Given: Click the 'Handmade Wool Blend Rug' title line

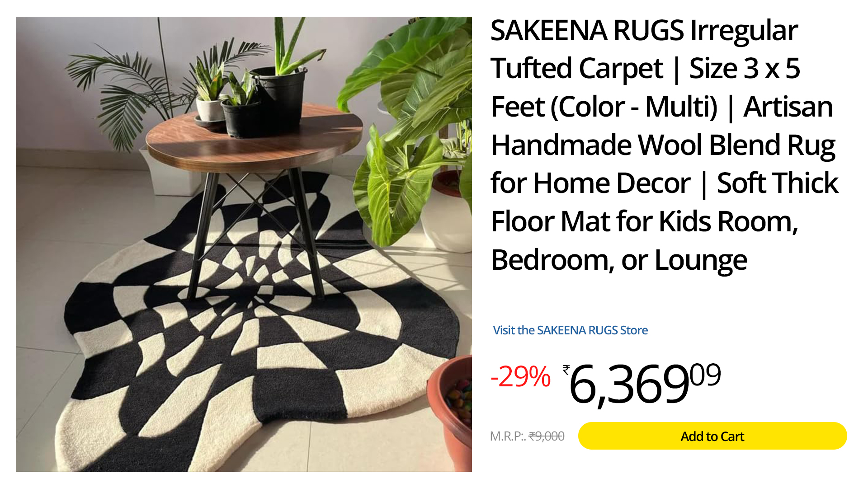Looking at the screenshot, I should [663, 145].
